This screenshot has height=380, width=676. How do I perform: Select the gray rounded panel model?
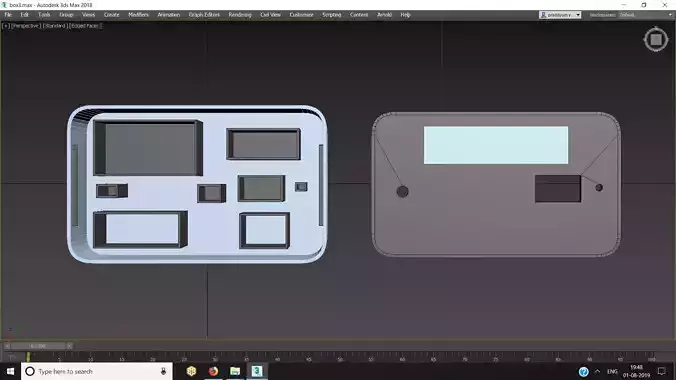click(x=496, y=185)
